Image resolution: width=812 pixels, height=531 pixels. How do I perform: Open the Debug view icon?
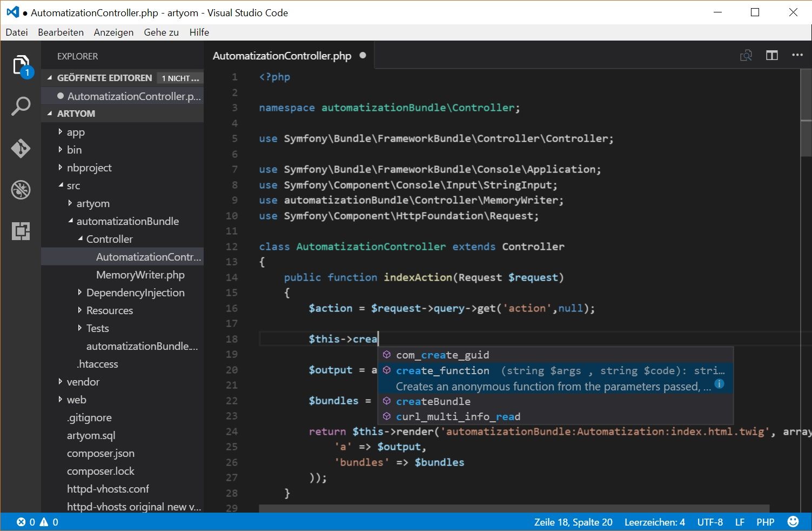click(x=21, y=190)
